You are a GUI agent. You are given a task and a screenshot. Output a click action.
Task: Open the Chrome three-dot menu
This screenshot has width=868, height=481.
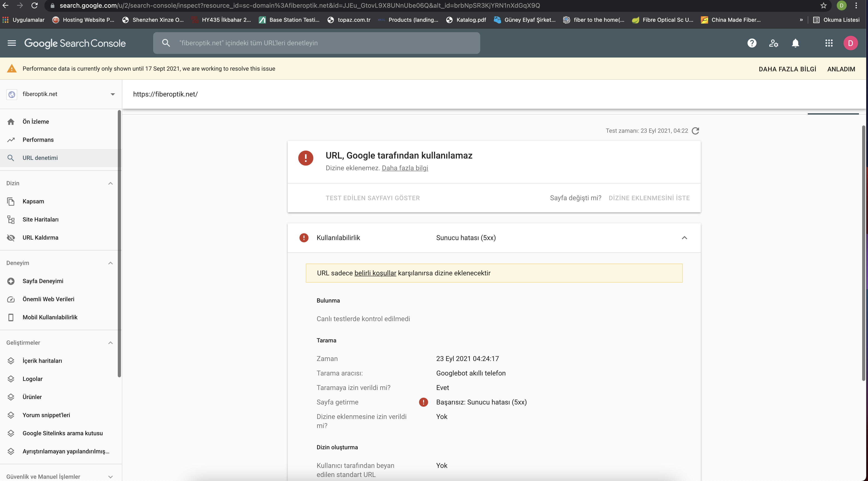click(856, 5)
